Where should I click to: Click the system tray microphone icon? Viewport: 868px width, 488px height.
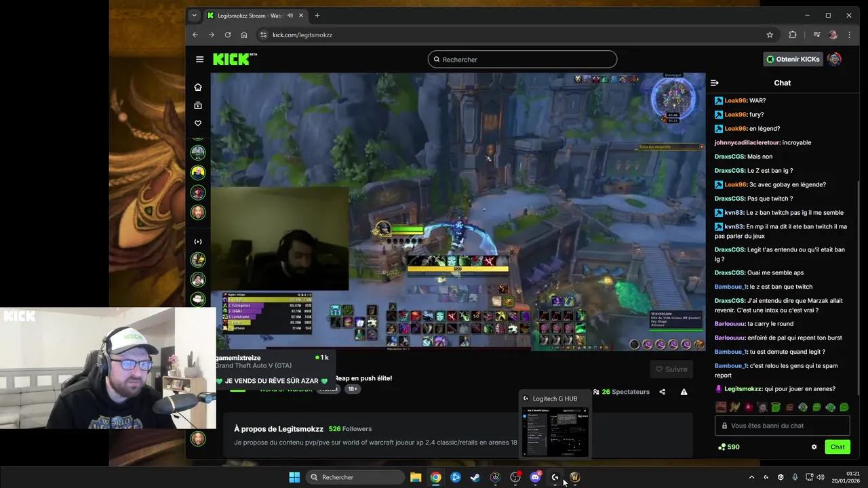click(795, 477)
